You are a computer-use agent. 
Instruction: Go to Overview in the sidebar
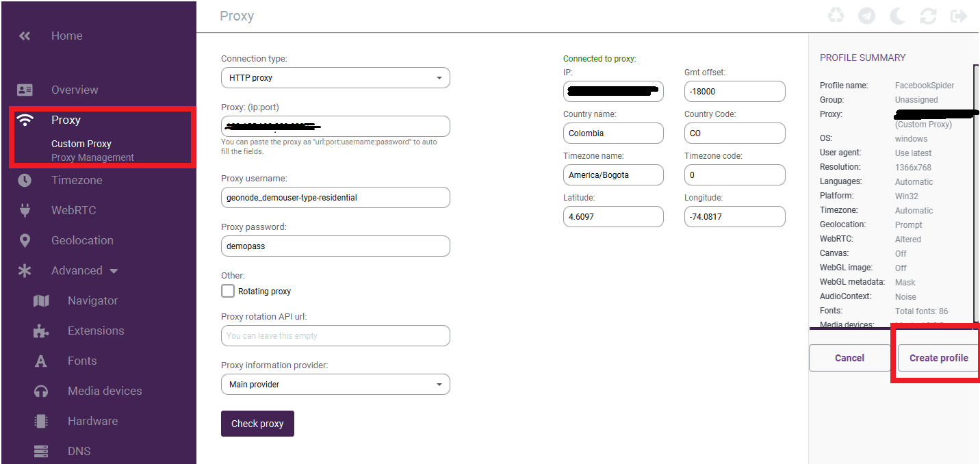(74, 90)
